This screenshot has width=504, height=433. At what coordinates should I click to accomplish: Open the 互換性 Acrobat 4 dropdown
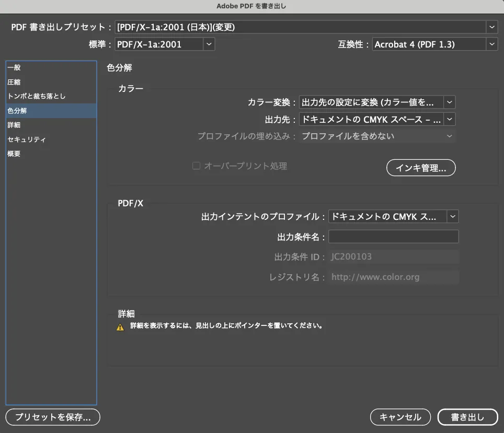434,44
